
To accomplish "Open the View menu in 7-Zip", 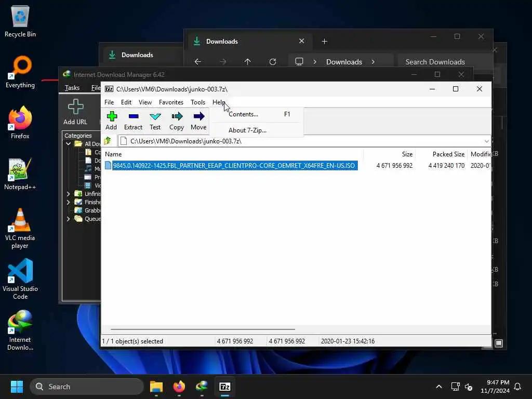I will [x=145, y=102].
